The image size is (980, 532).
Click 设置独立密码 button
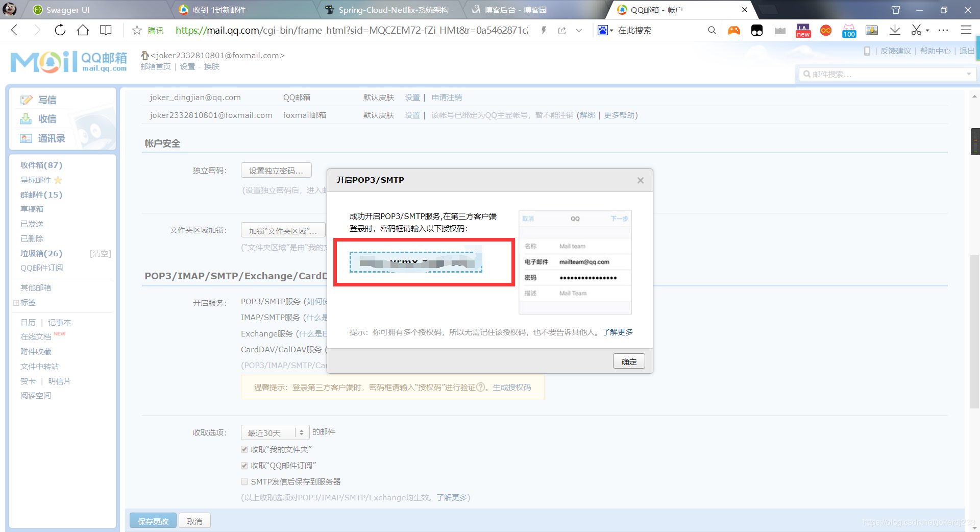(x=276, y=171)
